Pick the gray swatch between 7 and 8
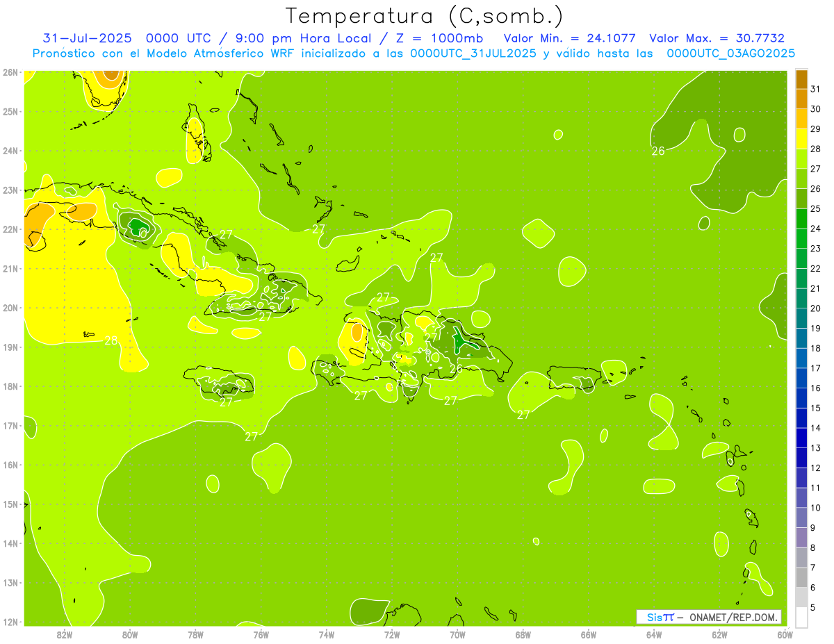The image size is (834, 644). pyautogui.click(x=801, y=557)
